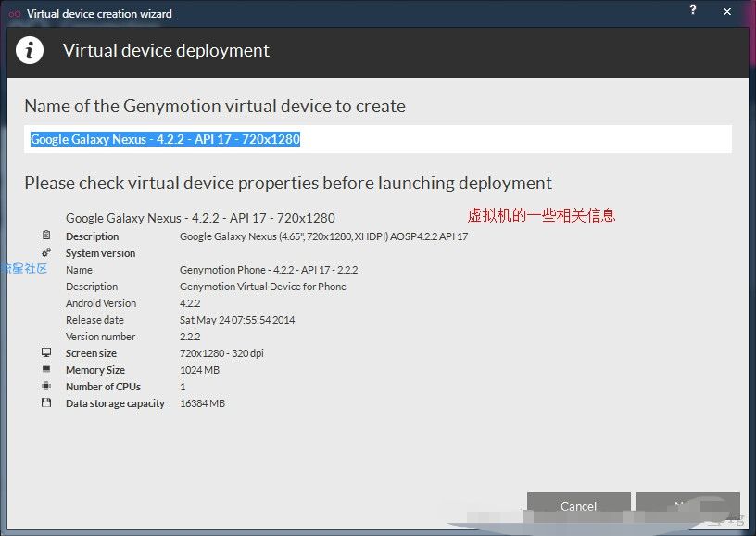Viewport: 756px width, 536px height.
Task: Click the info icon beside Virtual device deployment
Action: [x=30, y=50]
